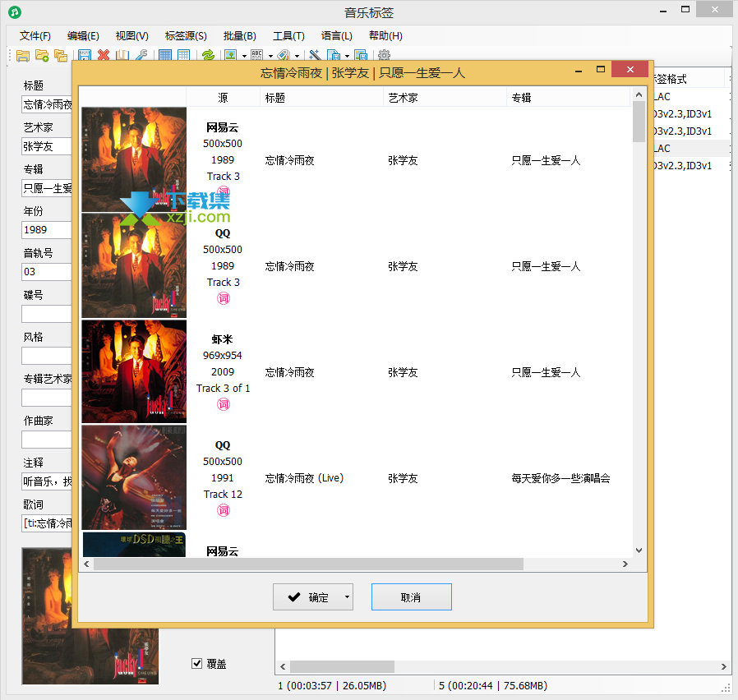Click the 专辑 column header in dialog
This screenshot has width=738, height=700.
pos(568,98)
